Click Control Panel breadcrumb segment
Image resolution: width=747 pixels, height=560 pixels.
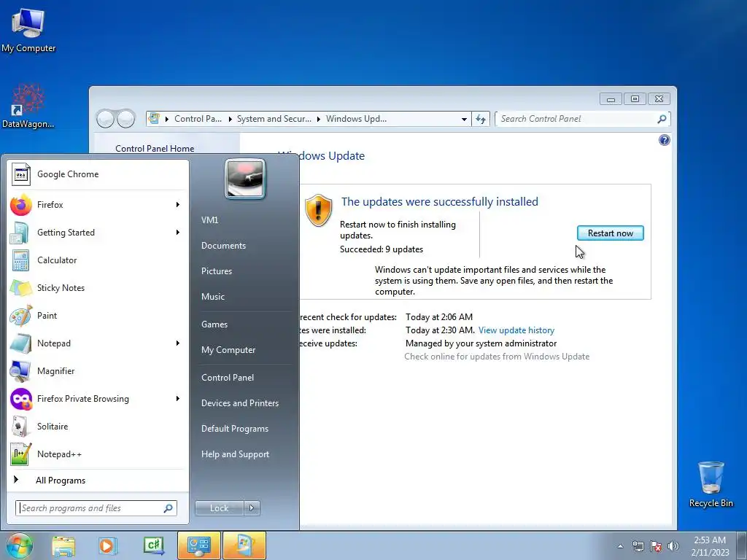point(198,119)
